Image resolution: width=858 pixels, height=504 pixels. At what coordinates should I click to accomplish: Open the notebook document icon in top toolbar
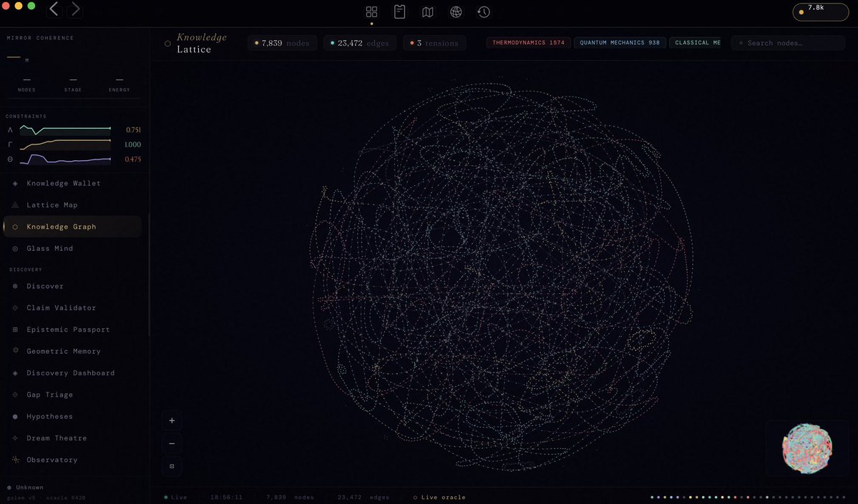tap(399, 12)
